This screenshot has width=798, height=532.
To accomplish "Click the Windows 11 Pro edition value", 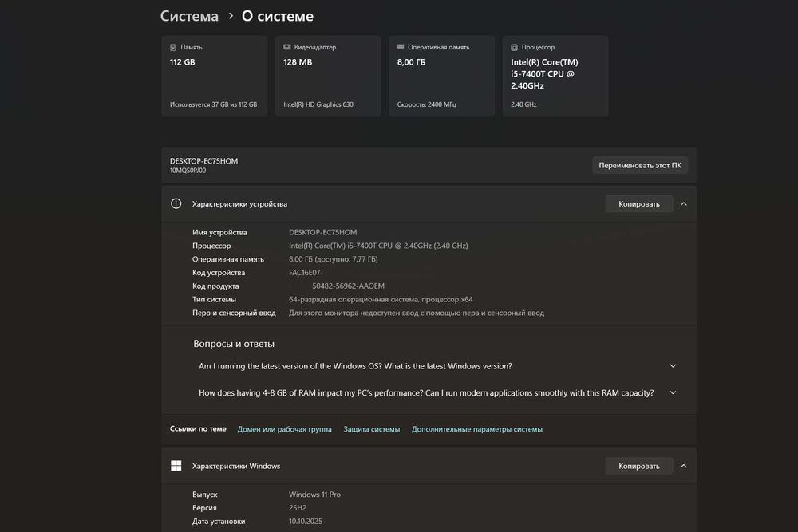I will point(314,495).
